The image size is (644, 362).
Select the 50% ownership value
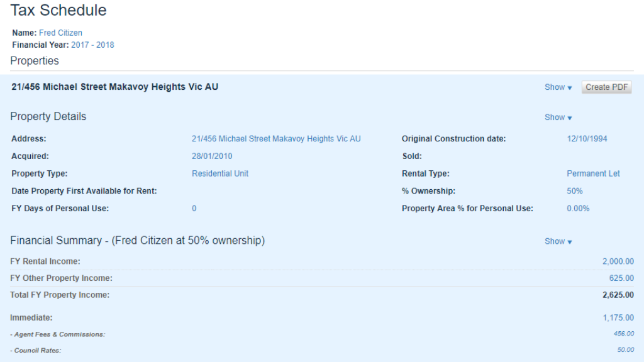574,191
